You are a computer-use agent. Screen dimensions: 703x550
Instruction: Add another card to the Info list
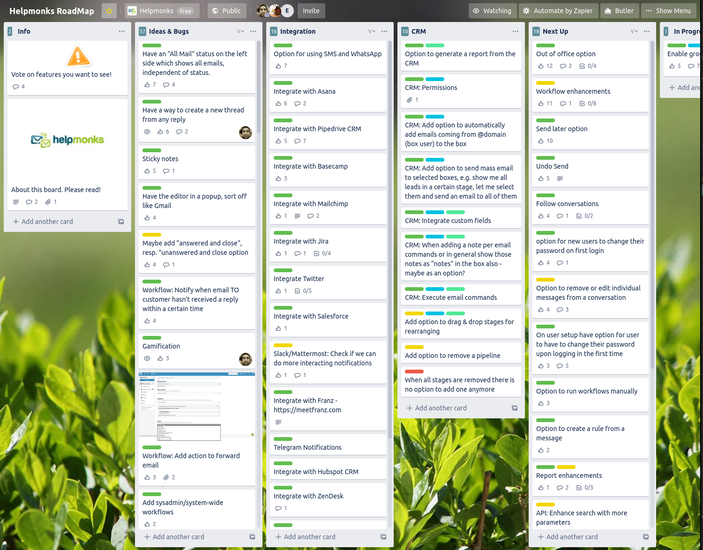[x=43, y=221]
